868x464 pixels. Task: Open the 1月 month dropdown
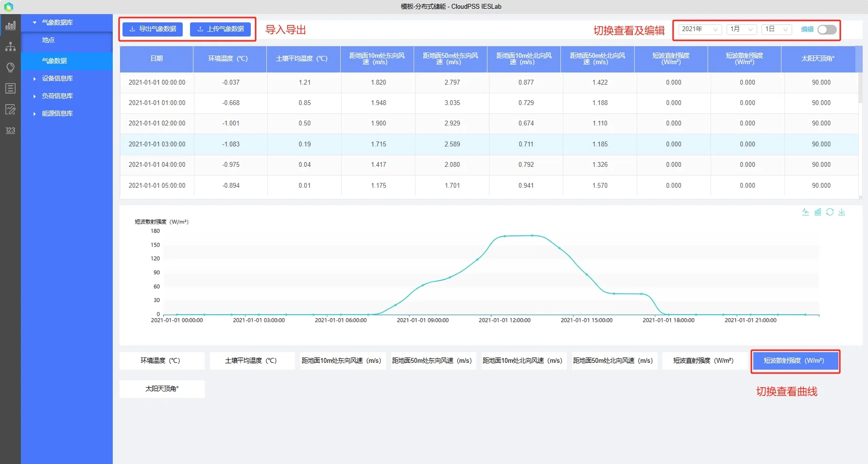tap(742, 29)
